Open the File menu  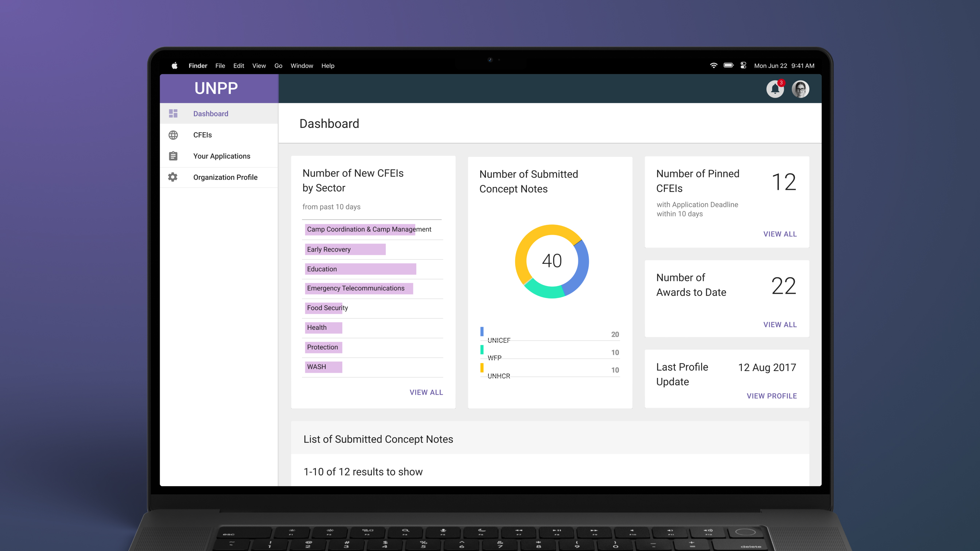pyautogui.click(x=220, y=65)
